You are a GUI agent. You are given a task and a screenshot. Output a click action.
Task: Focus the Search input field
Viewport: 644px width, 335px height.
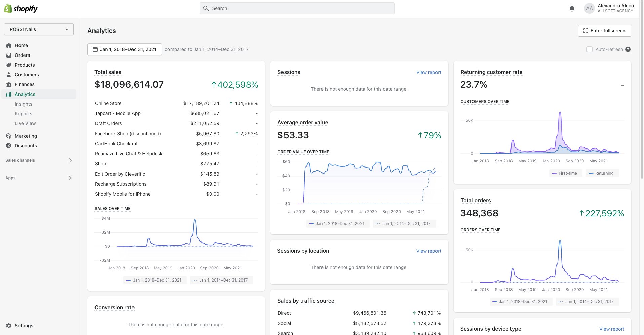[297, 8]
